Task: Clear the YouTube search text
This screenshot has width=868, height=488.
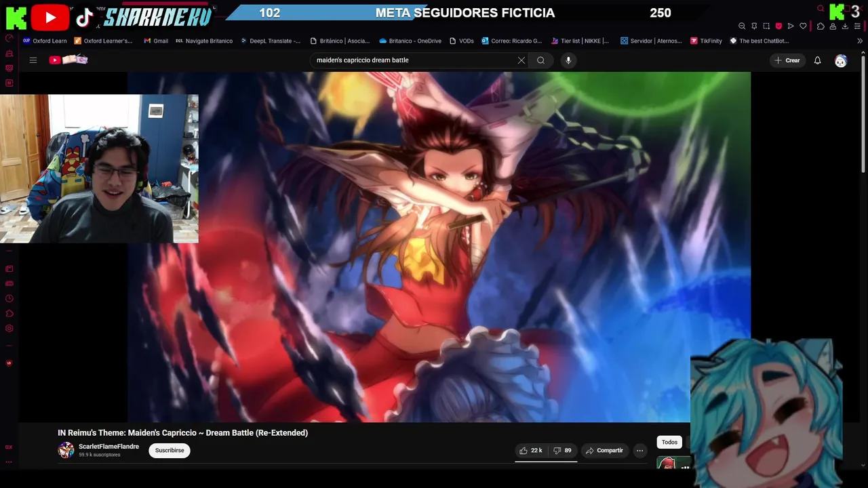Action: pyautogui.click(x=521, y=60)
